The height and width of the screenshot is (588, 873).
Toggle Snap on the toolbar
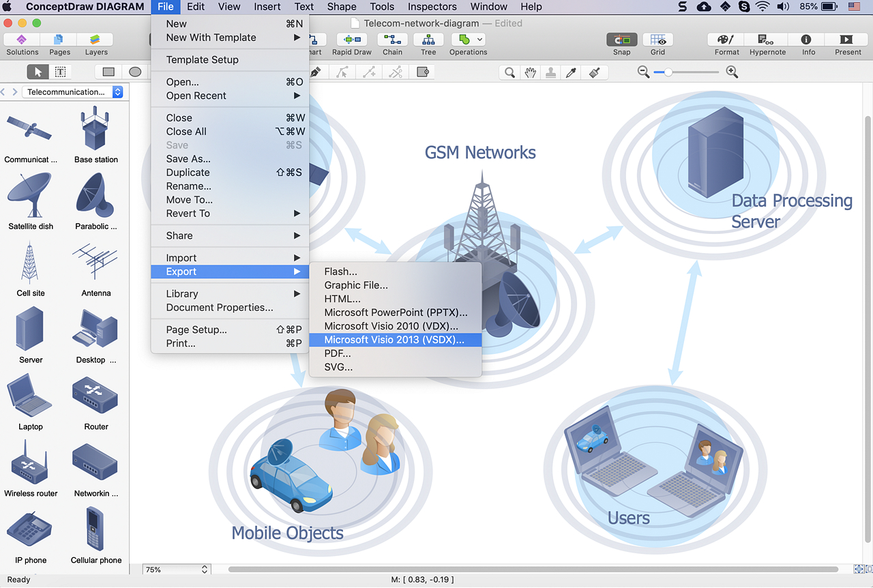(621, 40)
